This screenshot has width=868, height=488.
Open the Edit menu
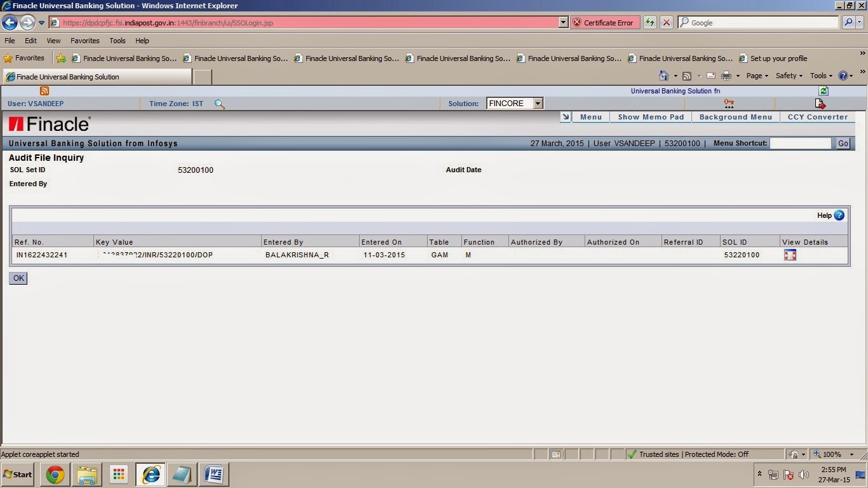tap(31, 41)
